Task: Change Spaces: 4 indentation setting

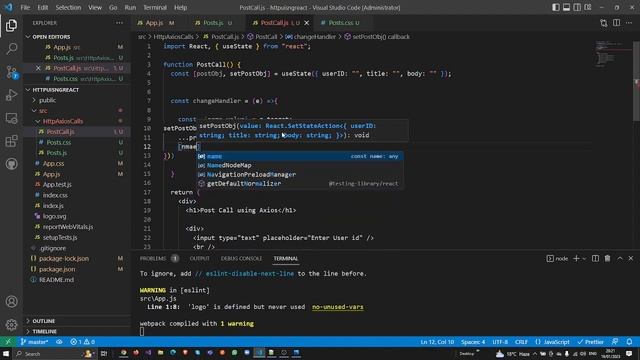Action: click(x=473, y=342)
